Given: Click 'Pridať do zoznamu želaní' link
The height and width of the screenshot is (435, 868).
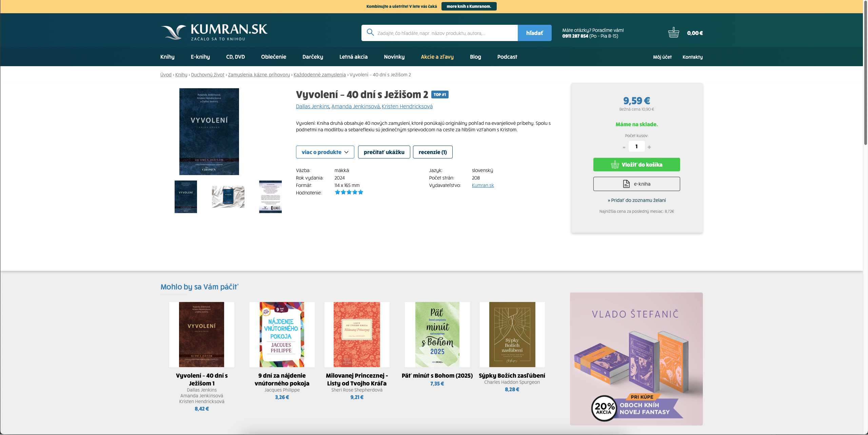Looking at the screenshot, I should (x=636, y=200).
